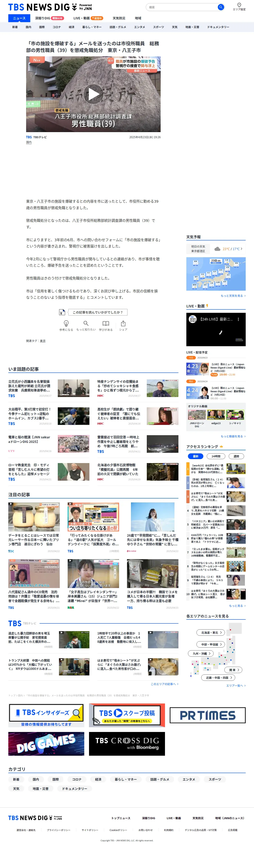Click the TBS NEWS DIG logo in the header
The image size is (254, 868).
coord(50,7)
